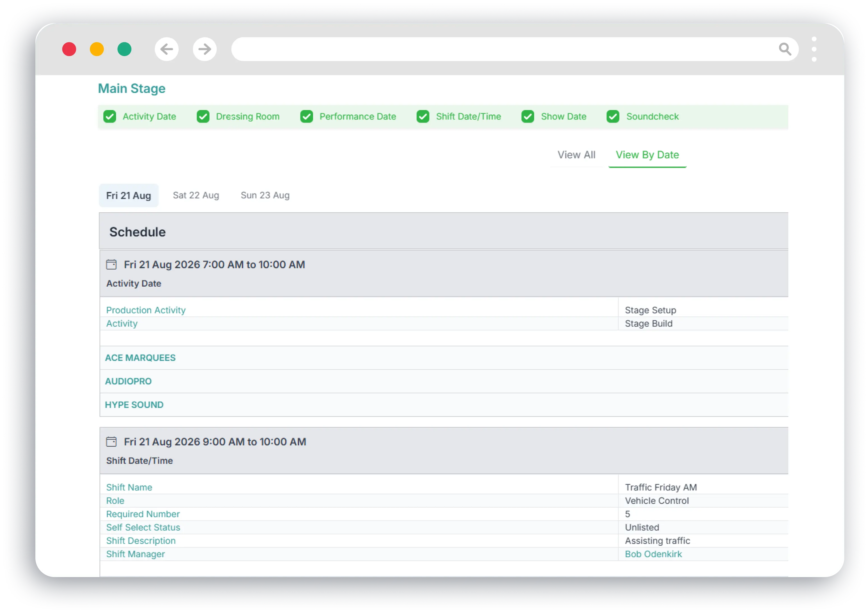Click the browser back arrow button

pos(166,49)
